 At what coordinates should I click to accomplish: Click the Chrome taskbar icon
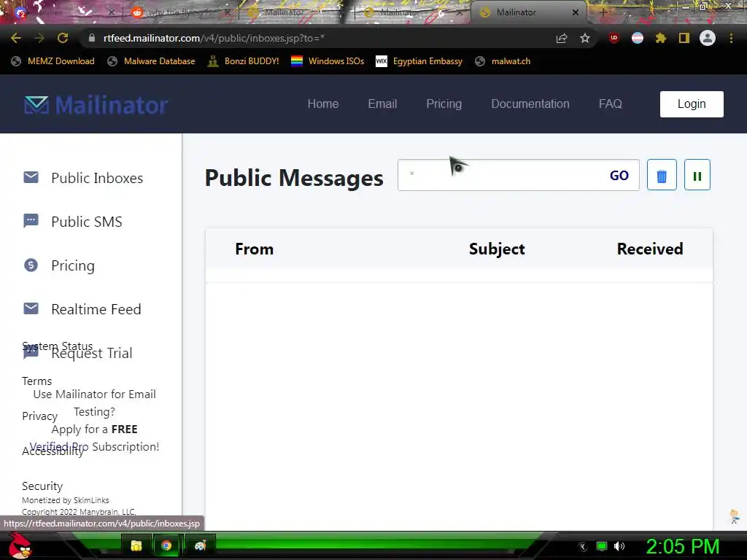tap(166, 545)
